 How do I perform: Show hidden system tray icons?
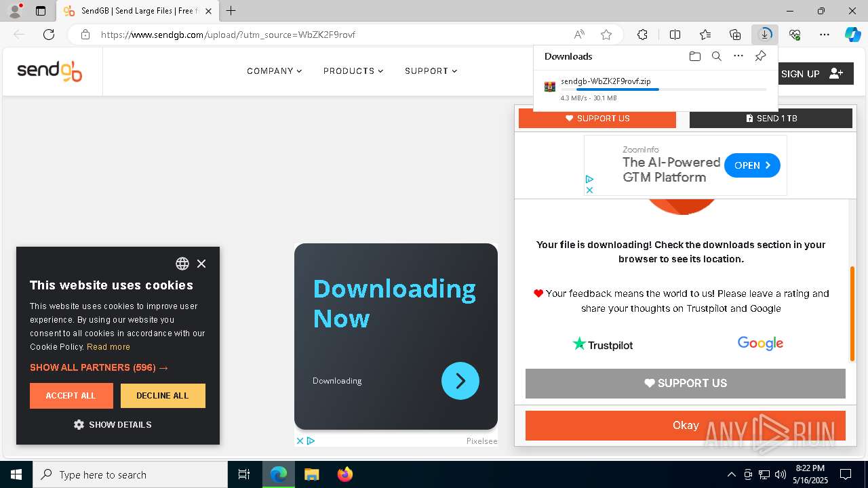(731, 474)
